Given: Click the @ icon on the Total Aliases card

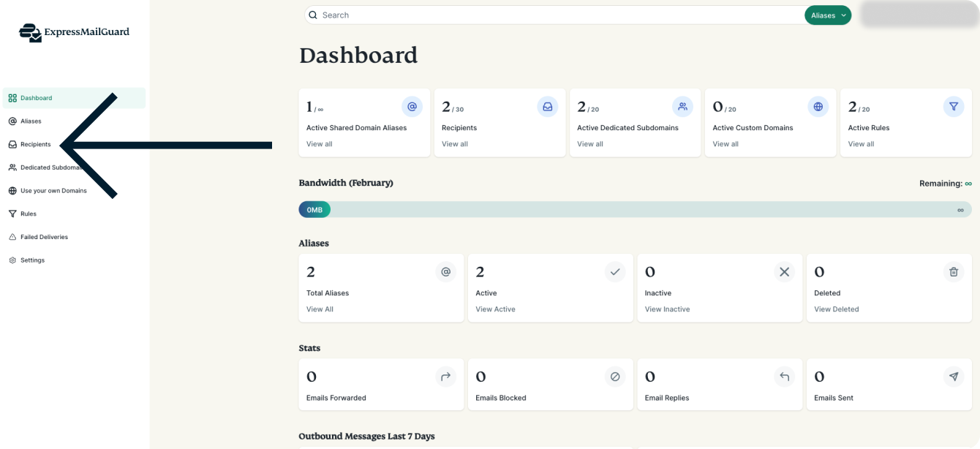Looking at the screenshot, I should point(445,272).
